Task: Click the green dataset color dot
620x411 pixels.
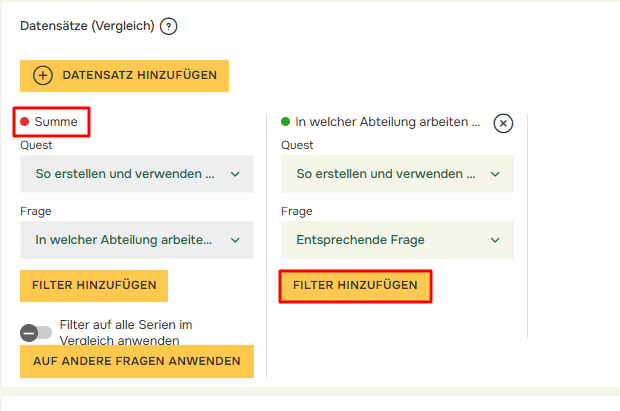Action: (x=286, y=122)
